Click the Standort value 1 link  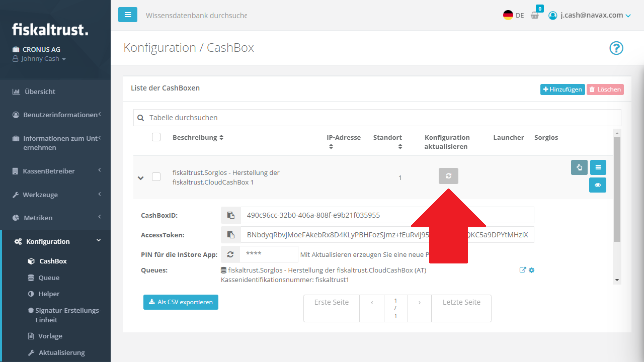400,177
